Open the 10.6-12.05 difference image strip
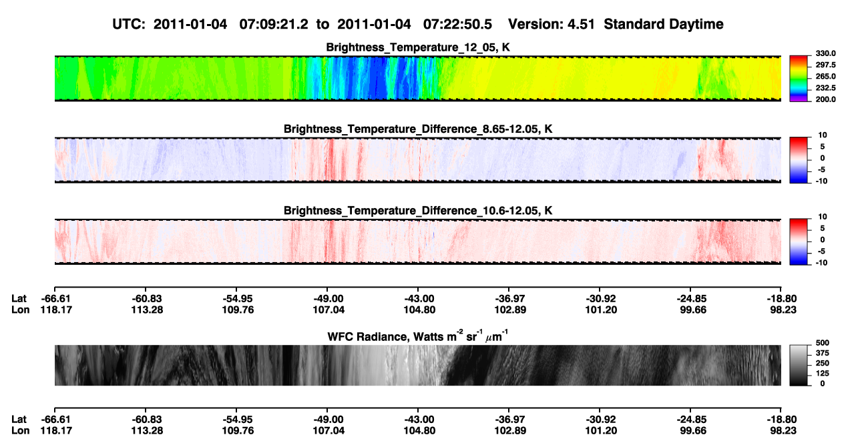Screen dimensions: 868x445 pos(418,242)
